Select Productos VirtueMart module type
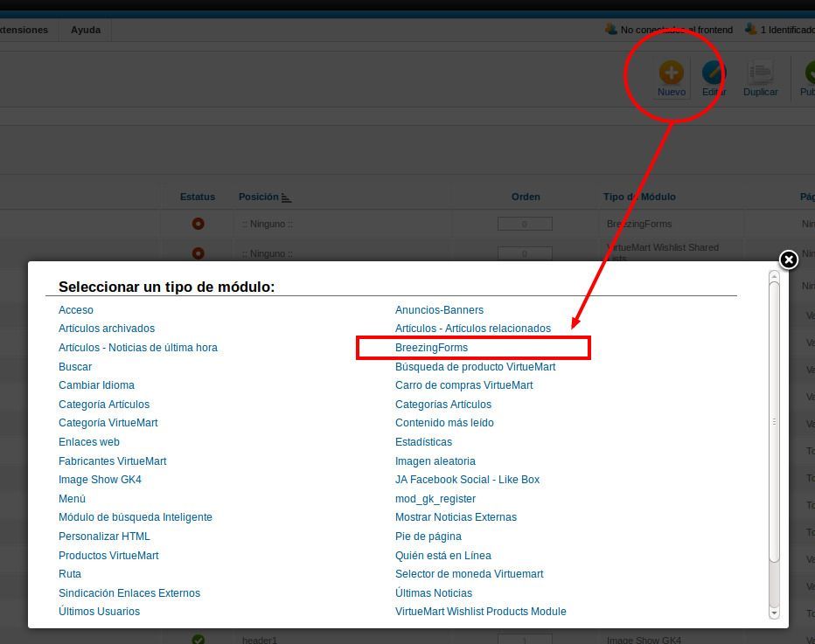 (x=108, y=556)
